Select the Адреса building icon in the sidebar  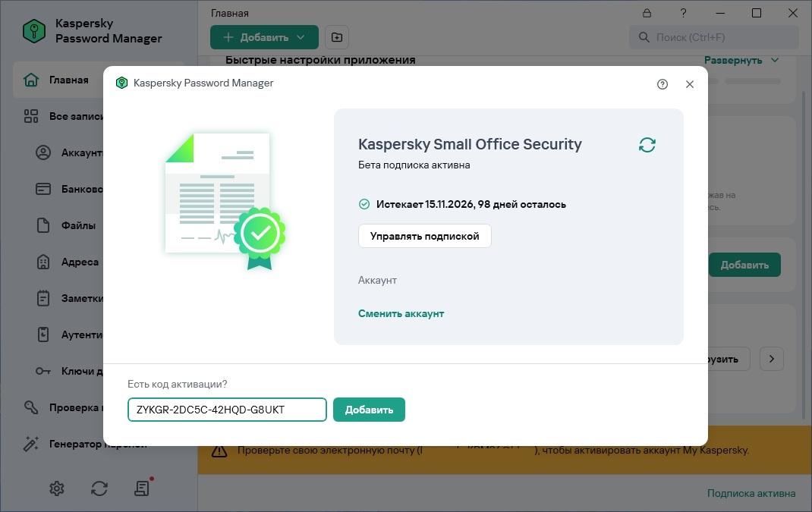pos(43,262)
